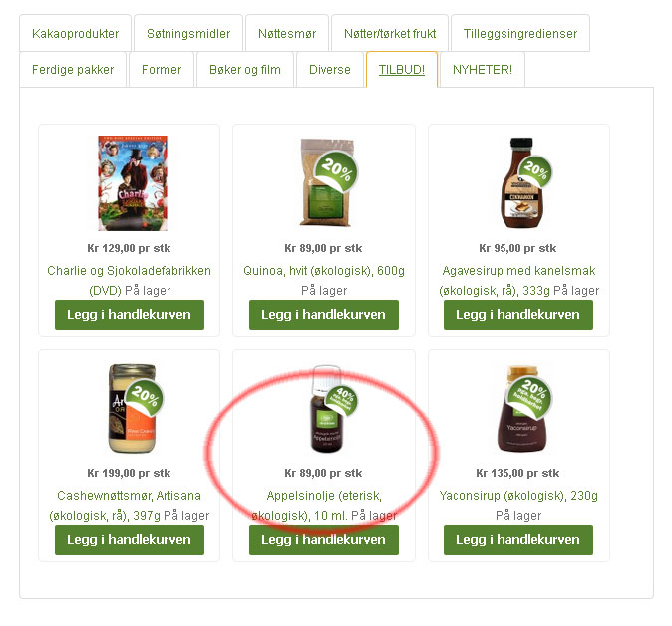Go to the Tilleggsingredienser tab

pyautogui.click(x=520, y=34)
